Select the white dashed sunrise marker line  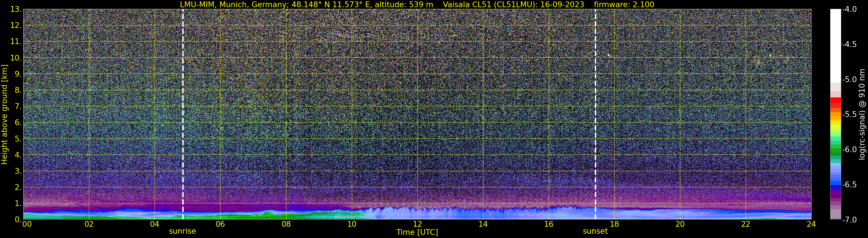point(183,114)
